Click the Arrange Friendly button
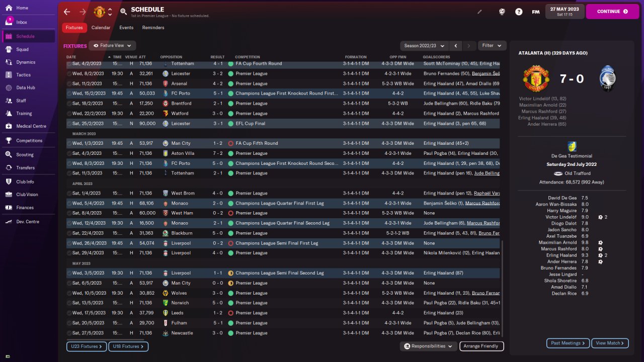This screenshot has width=644, height=362. (x=481, y=346)
